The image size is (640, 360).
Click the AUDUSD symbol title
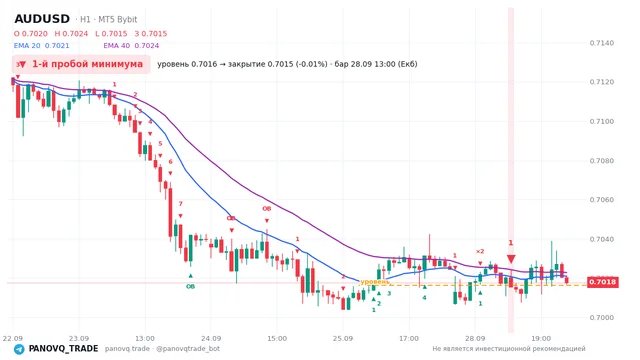point(42,19)
